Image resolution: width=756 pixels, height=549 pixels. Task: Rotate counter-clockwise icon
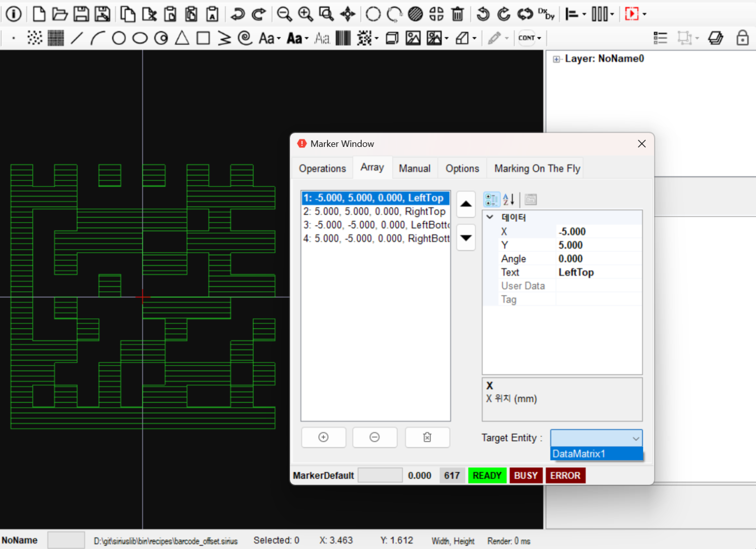pos(483,14)
